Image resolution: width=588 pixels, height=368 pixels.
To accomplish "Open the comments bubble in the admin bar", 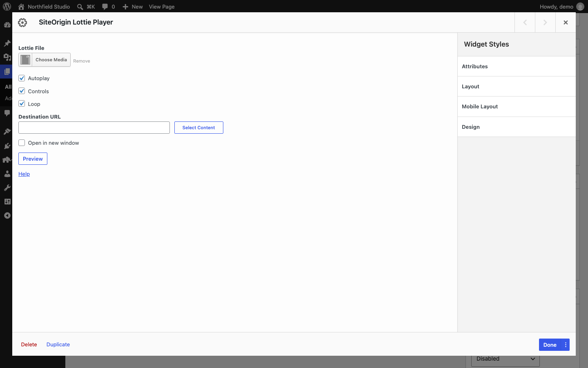I will (x=105, y=7).
